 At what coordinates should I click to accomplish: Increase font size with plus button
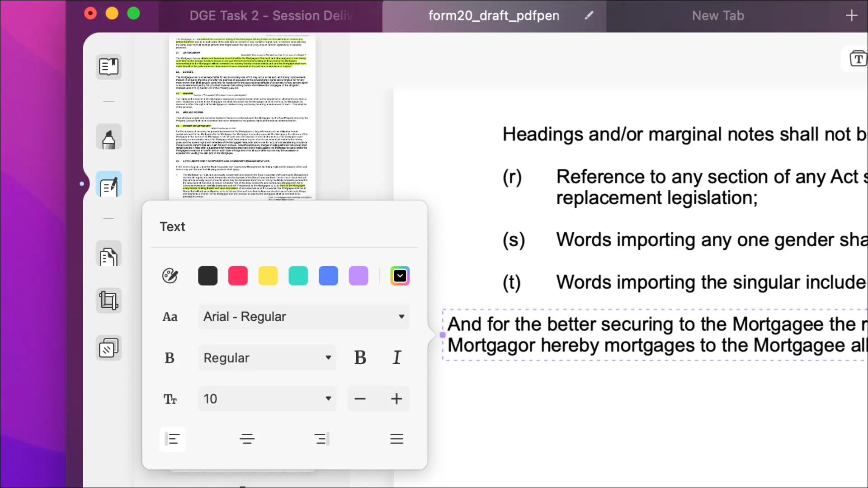pos(396,399)
